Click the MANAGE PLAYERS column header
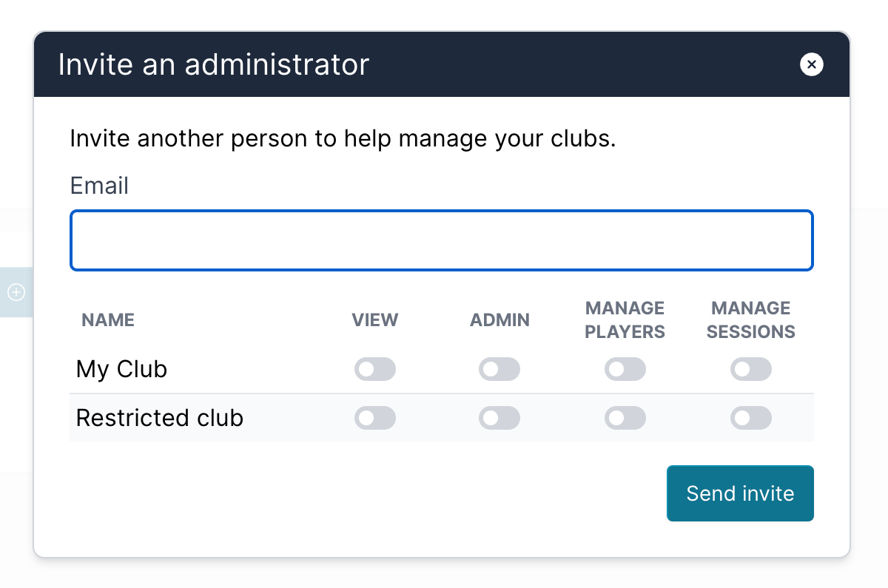 625,320
